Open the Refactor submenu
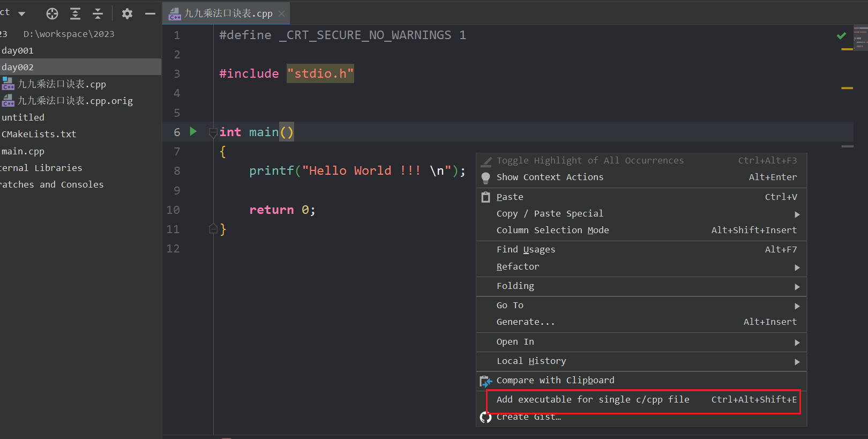 point(641,266)
